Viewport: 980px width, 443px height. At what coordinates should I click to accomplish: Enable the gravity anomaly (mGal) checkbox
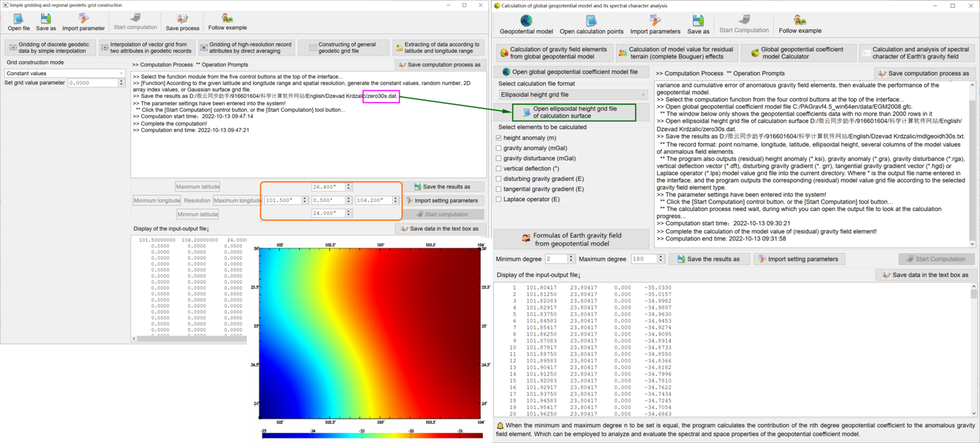pyautogui.click(x=498, y=148)
